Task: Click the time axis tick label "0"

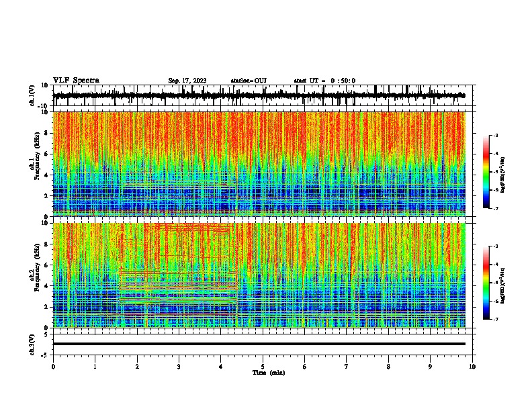Action: [53, 367]
